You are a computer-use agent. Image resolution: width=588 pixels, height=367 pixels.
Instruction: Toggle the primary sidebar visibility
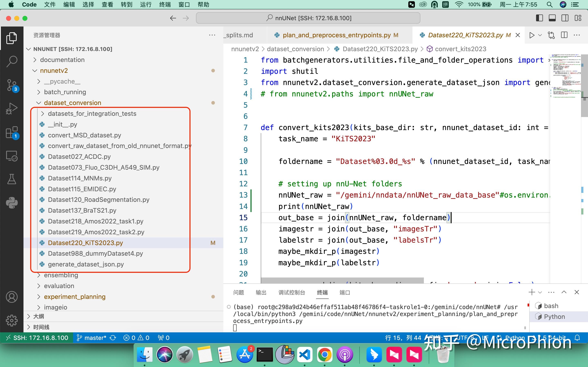[539, 18]
